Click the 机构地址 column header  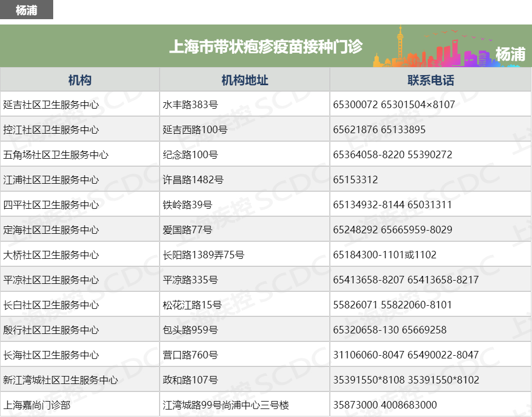point(245,80)
